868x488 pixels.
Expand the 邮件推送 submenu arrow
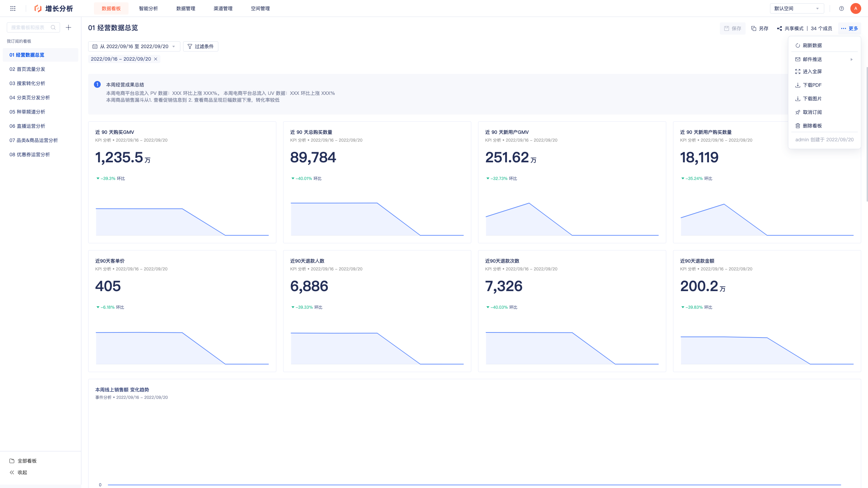(851, 59)
